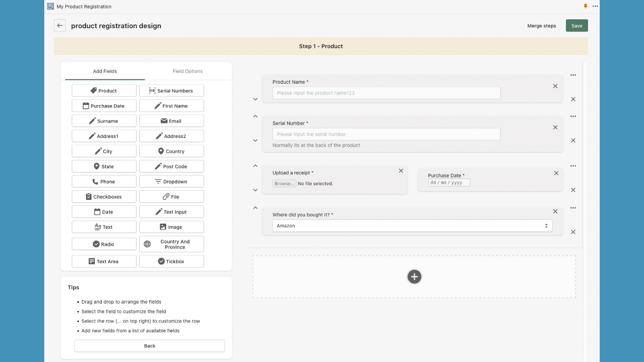This screenshot has width=644, height=362.
Task: Move the Product Name row down with the chevron
Action: 255,99
